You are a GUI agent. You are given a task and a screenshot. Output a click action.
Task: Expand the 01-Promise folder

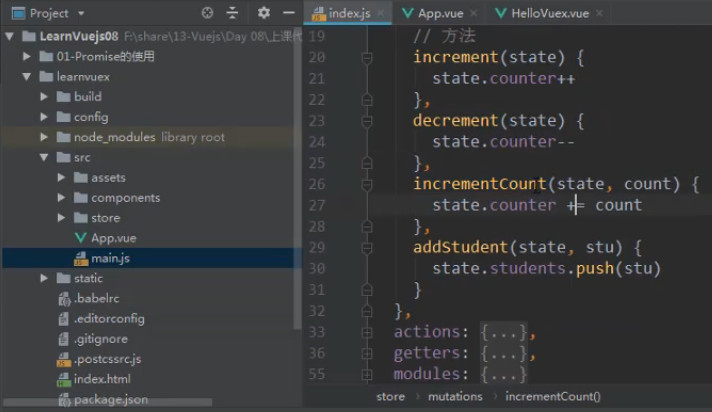tap(27, 56)
